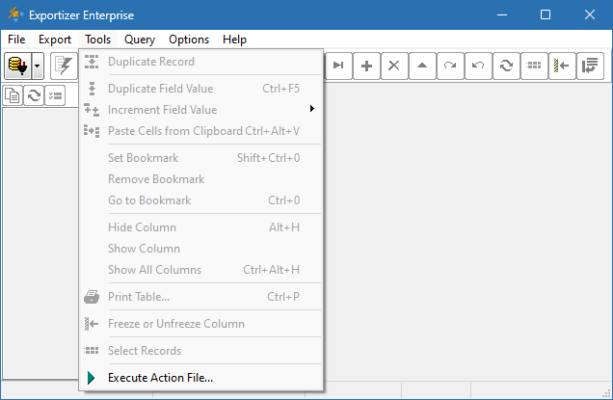Screen dimensions: 613x400
Task: Click the Redo curved arrow icon
Action: (450, 66)
